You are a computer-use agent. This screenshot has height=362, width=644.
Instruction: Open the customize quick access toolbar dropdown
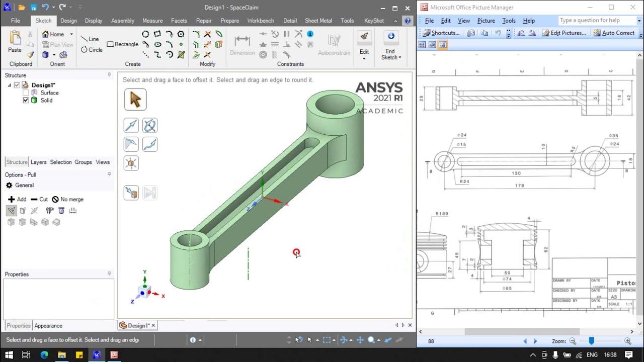80,7
